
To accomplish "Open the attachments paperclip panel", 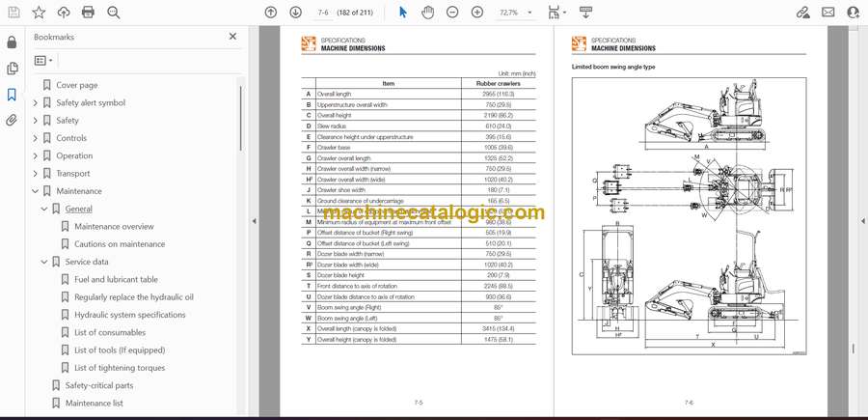I will [x=12, y=121].
